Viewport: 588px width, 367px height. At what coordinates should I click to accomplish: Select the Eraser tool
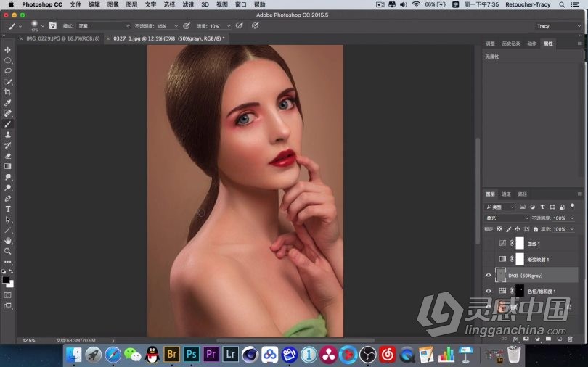point(7,156)
